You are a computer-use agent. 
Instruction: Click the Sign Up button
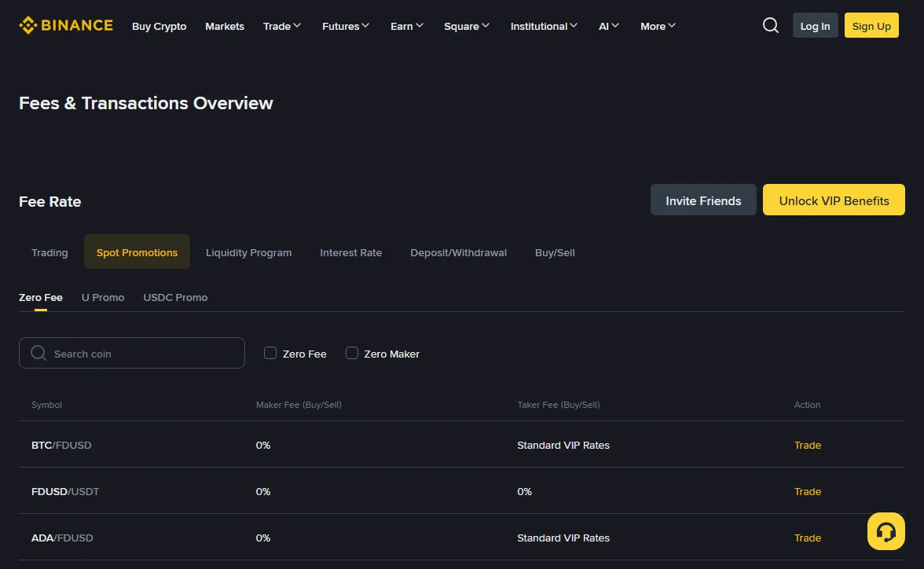[871, 25]
